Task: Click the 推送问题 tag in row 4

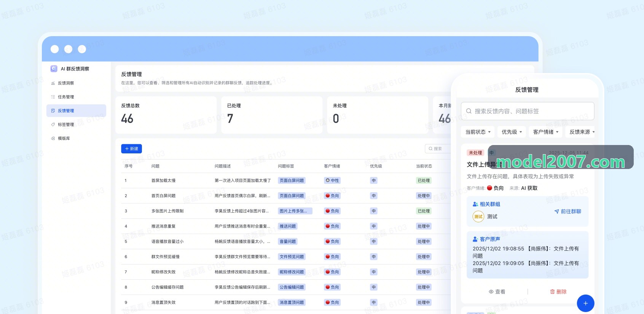Action: (x=288, y=226)
